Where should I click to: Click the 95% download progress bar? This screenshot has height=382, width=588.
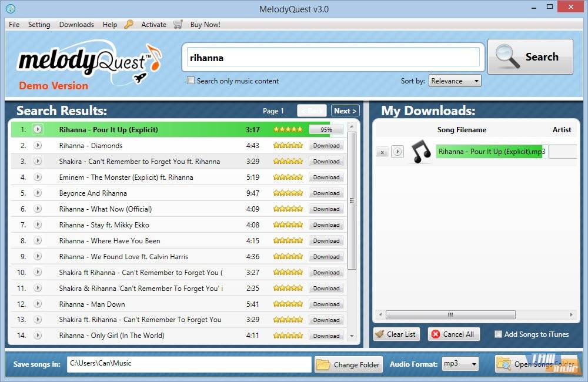(326, 129)
